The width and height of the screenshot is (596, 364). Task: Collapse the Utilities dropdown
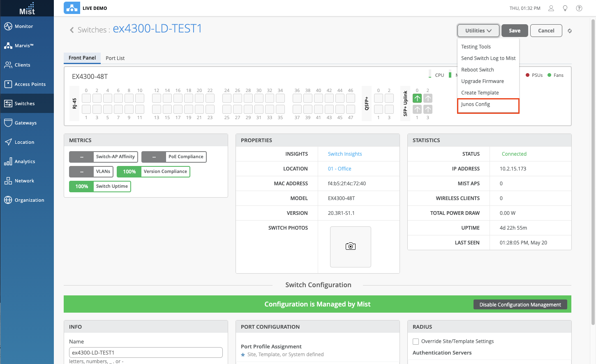(478, 30)
